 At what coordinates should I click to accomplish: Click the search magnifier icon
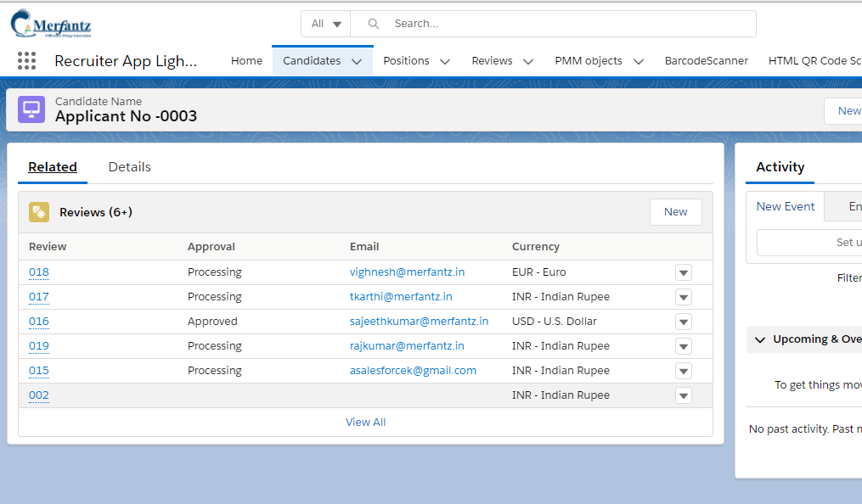[374, 24]
